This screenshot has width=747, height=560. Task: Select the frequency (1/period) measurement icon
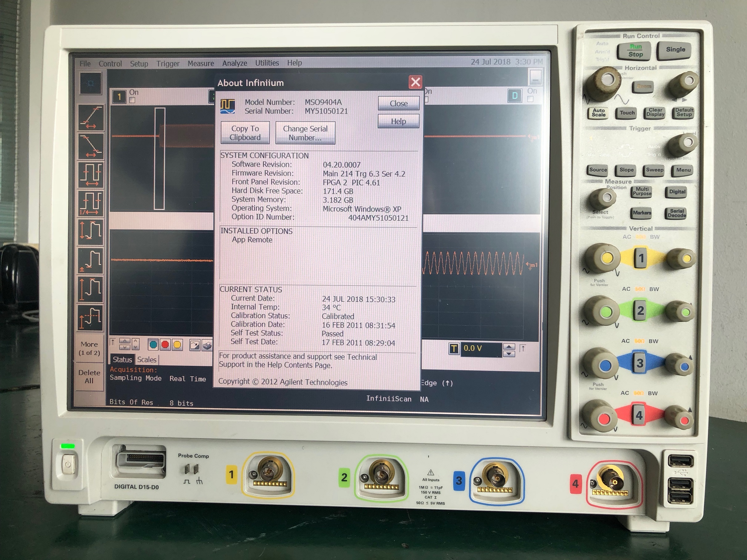pos(91,204)
